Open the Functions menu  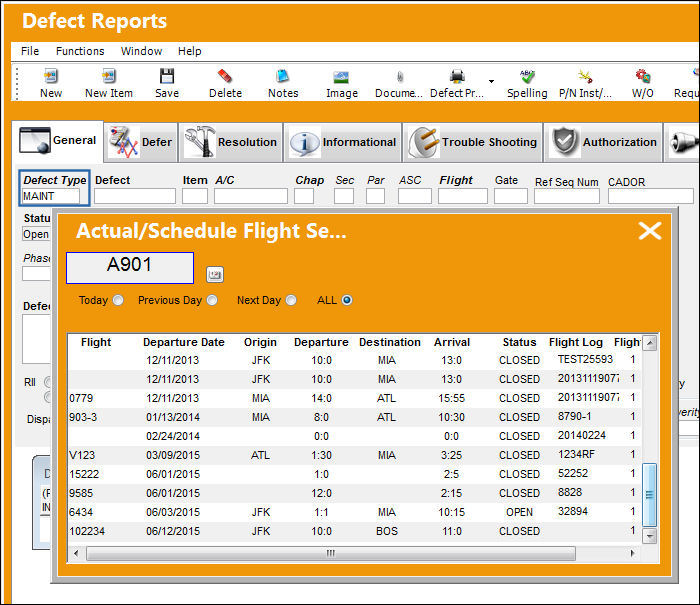(80, 51)
